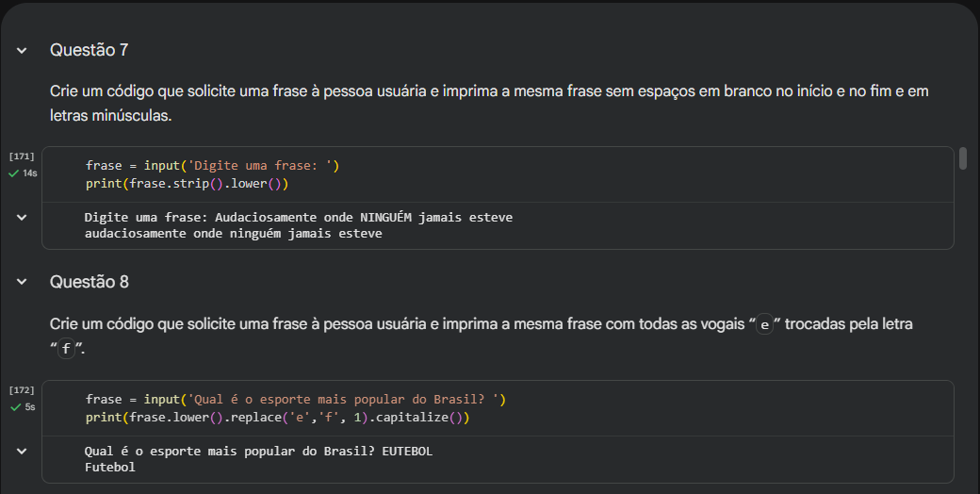The height and width of the screenshot is (494, 980).
Task: Collapse the Questão 8 section
Action: click(22, 282)
